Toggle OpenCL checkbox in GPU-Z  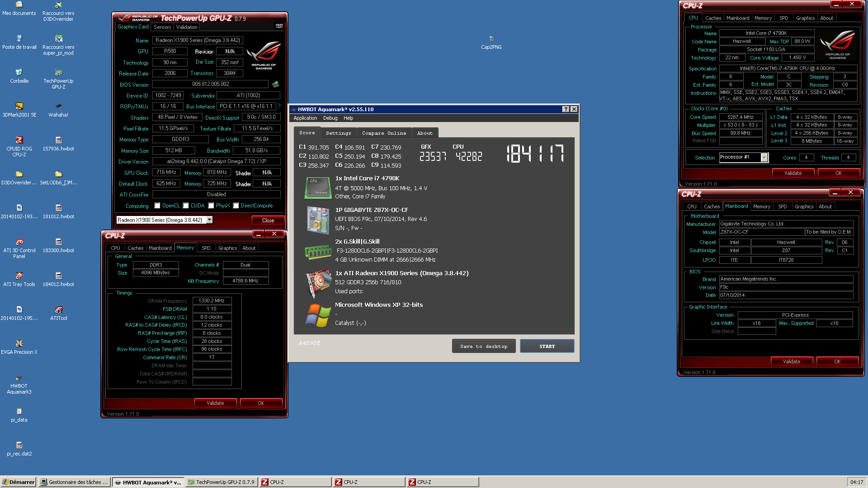pos(157,206)
